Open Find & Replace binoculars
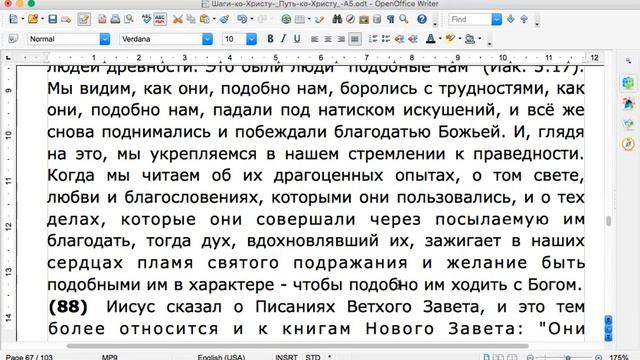Viewport: 640px width, 360px height. tap(337, 19)
